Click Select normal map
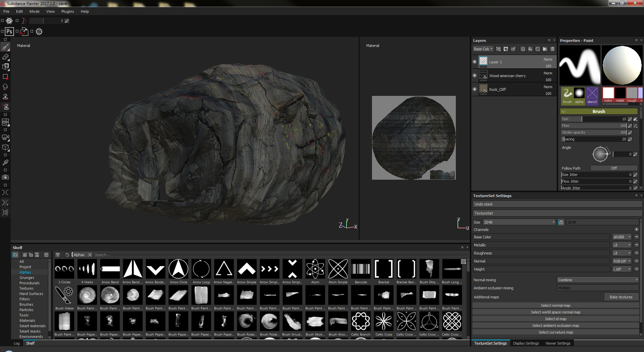Screen dimensions: 644x352 coord(555,305)
